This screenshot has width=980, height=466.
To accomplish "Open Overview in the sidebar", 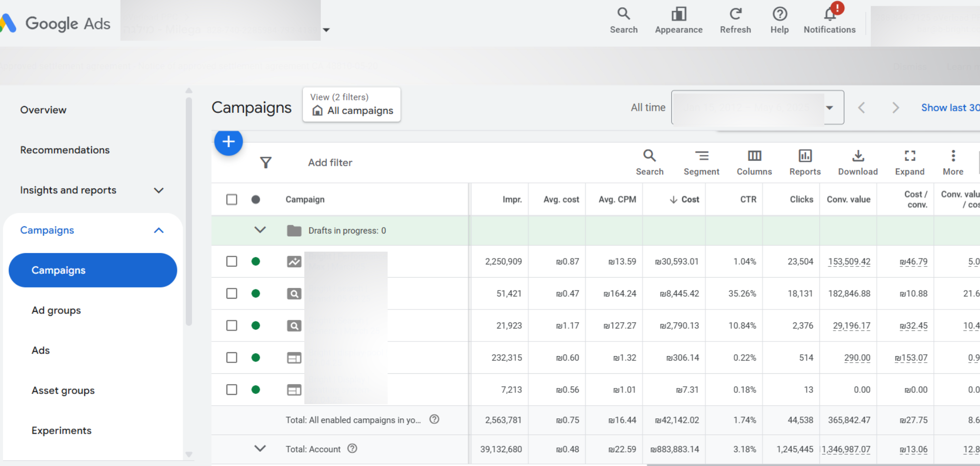I will pyautogui.click(x=43, y=110).
